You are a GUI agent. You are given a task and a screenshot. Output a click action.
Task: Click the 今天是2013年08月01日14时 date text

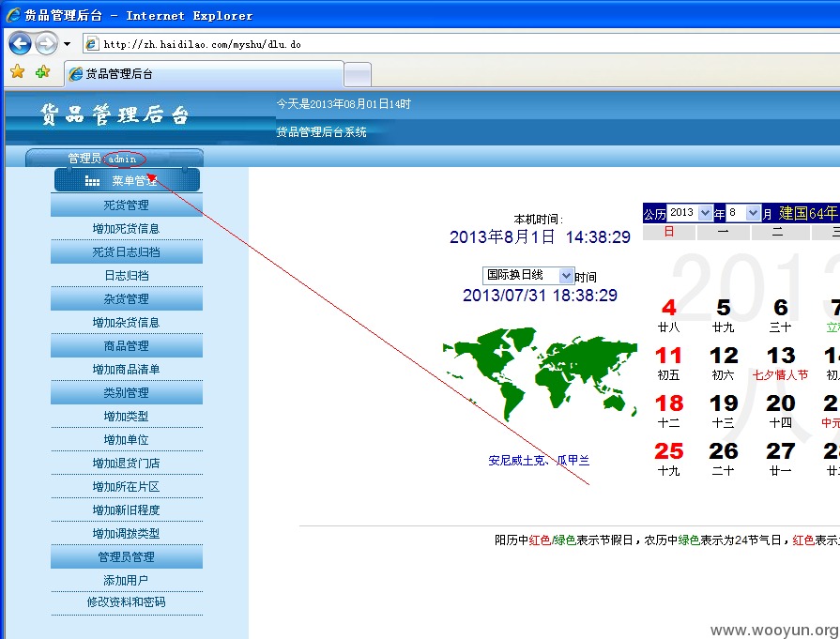(344, 104)
